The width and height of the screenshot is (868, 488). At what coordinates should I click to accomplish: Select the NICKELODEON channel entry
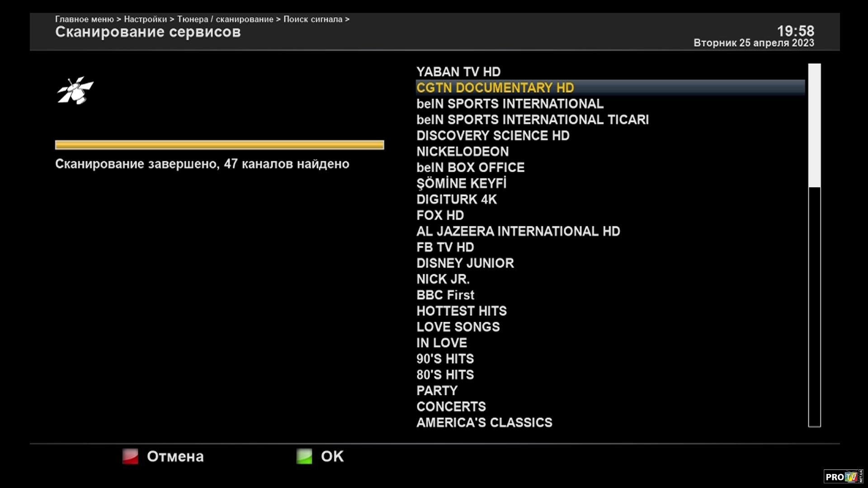click(x=462, y=151)
